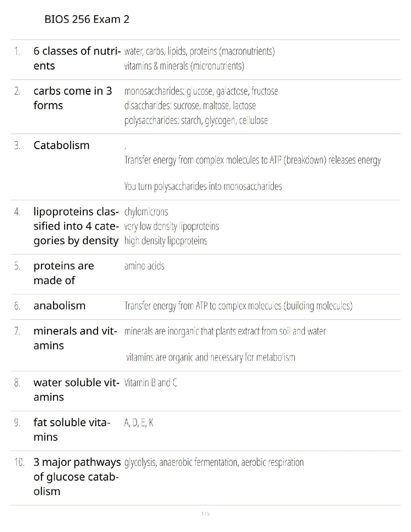Select the "Catabolism" term heading
The width and height of the screenshot is (411, 532).
pyautogui.click(x=61, y=145)
